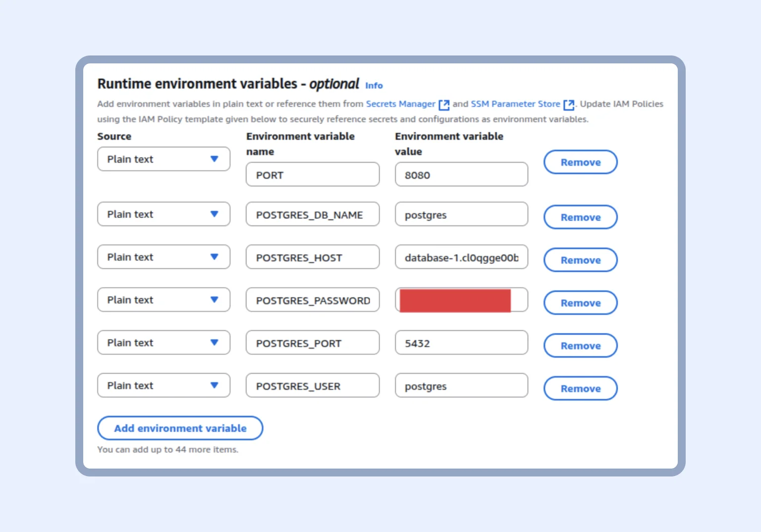This screenshot has height=532, width=761.
Task: Open the Info link for runtime environment variables
Action: click(374, 85)
